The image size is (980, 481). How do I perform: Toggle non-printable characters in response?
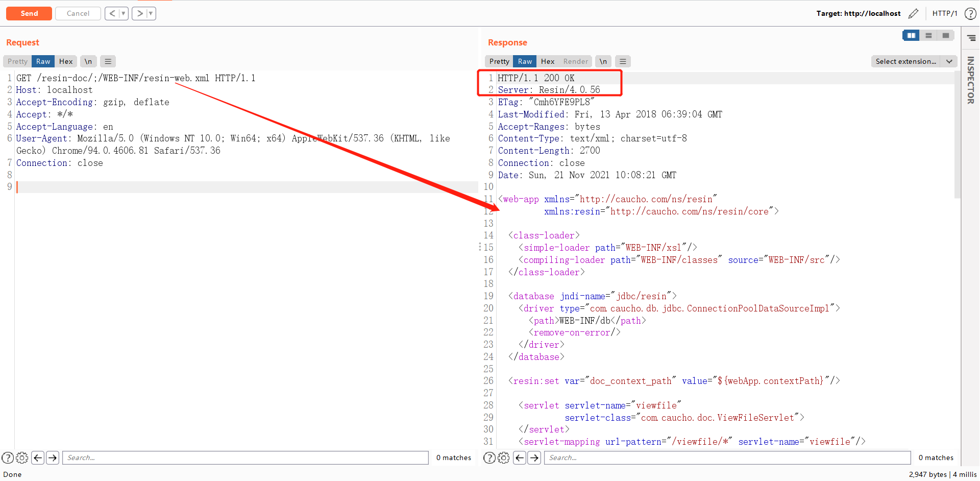point(603,61)
